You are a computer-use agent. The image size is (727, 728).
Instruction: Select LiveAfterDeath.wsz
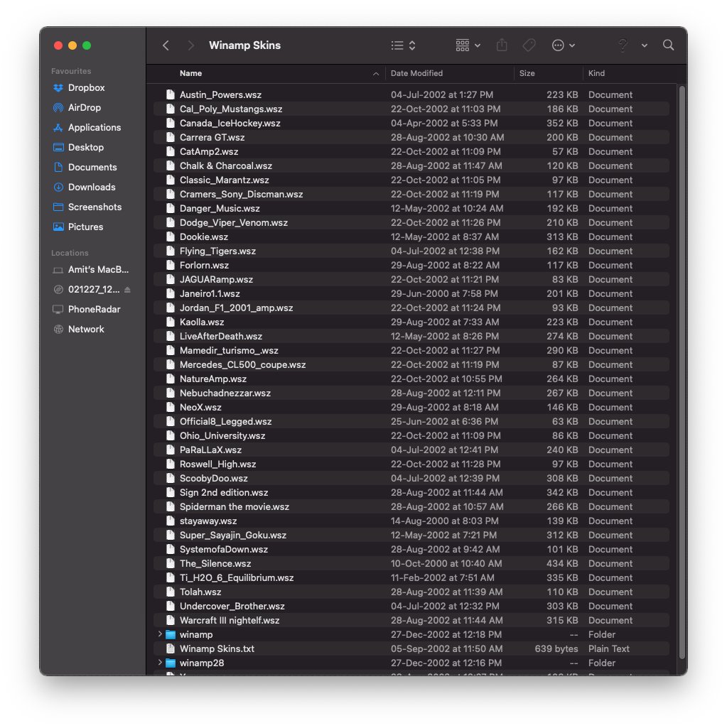411,336
